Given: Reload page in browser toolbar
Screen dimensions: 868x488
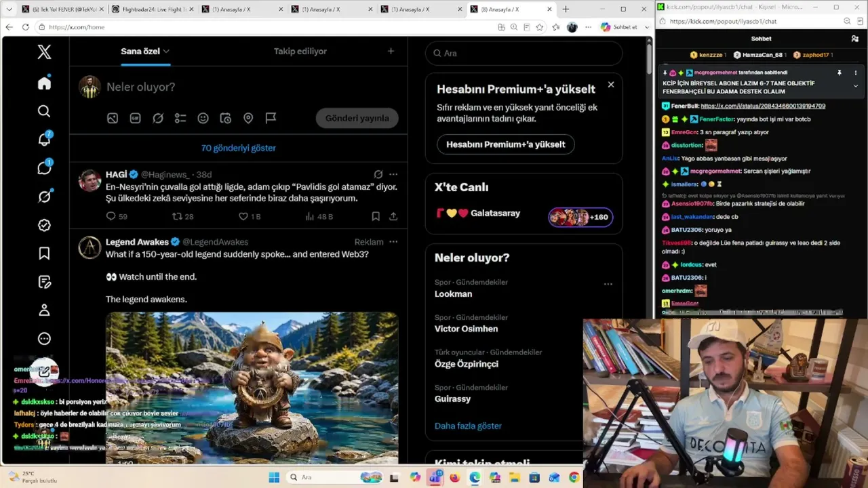Looking at the screenshot, I should (26, 27).
